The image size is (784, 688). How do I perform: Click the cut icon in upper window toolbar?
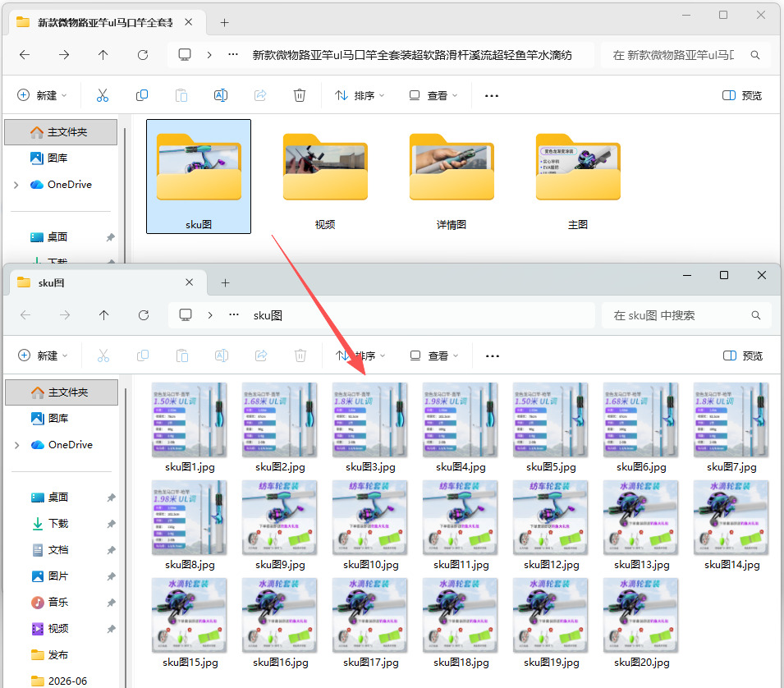(x=103, y=95)
